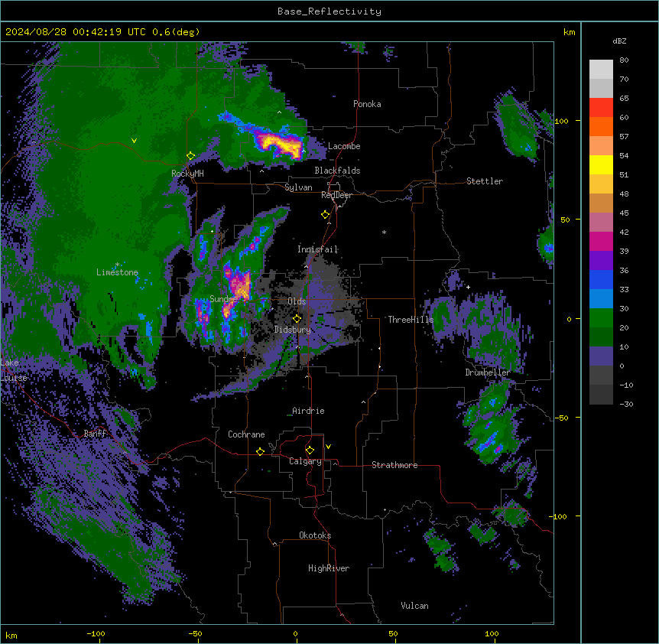659x644 pixels.
Task: Click the RedDeer city label
Action: [336, 195]
